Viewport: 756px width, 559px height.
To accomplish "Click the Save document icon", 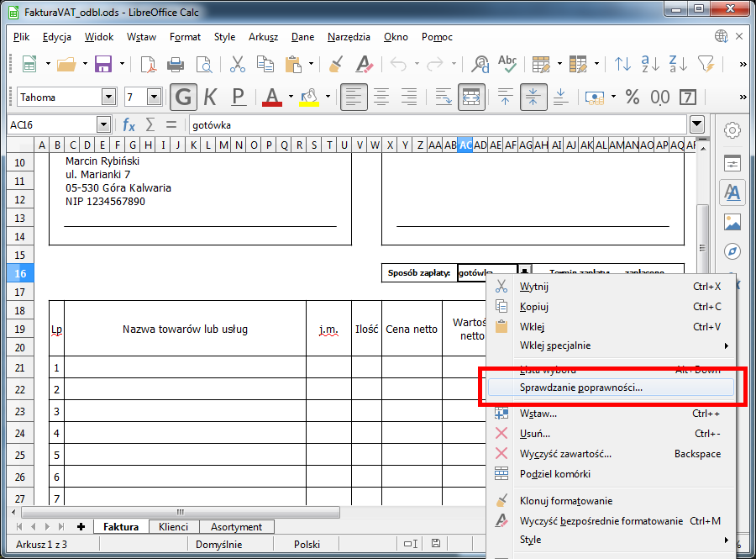I will coord(103,65).
